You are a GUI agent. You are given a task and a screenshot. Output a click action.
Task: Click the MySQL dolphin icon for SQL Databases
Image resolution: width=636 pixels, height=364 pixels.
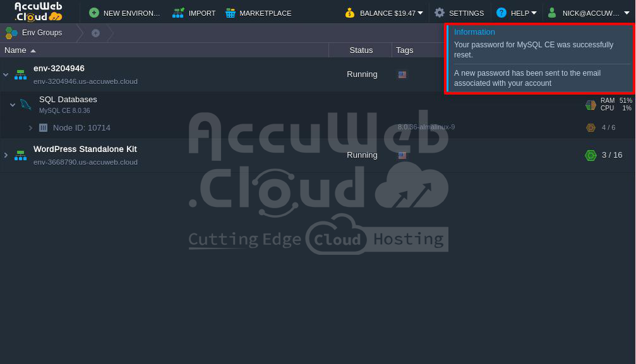pos(25,104)
